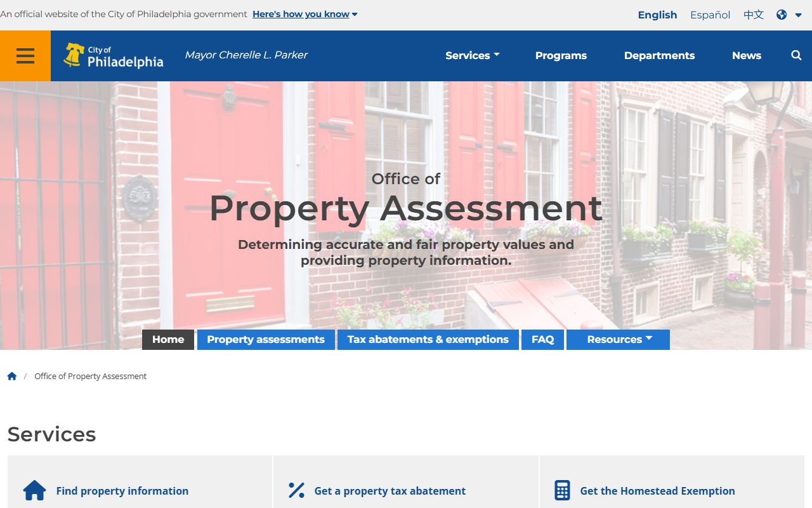Switch to Property assessments tab
Viewport: 812px width, 508px height.
pyautogui.click(x=266, y=339)
